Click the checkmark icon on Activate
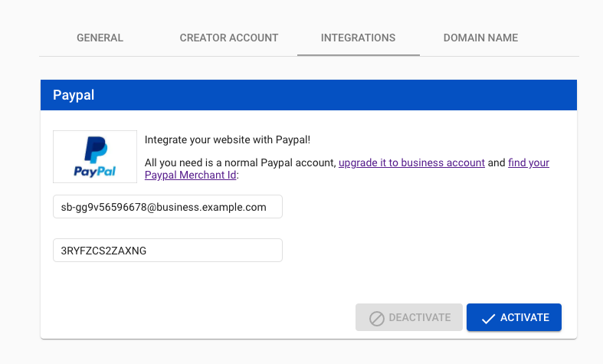The height and width of the screenshot is (364, 603). [488, 319]
